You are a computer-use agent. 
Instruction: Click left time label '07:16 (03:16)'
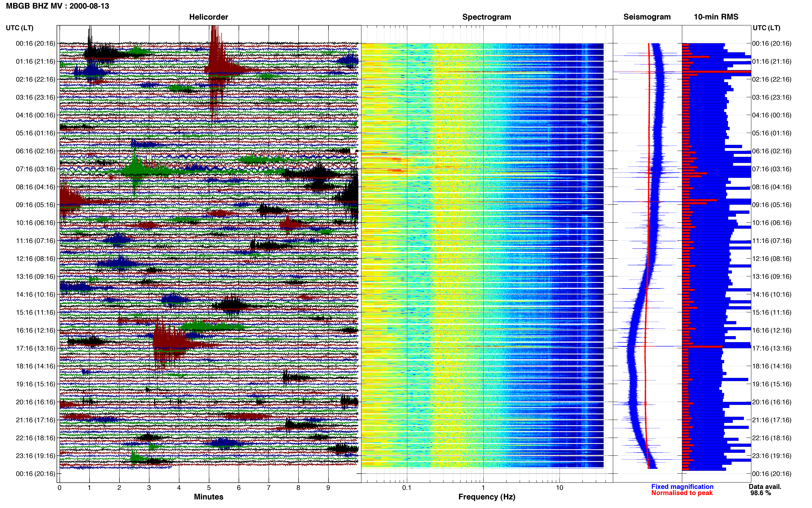click(x=36, y=169)
